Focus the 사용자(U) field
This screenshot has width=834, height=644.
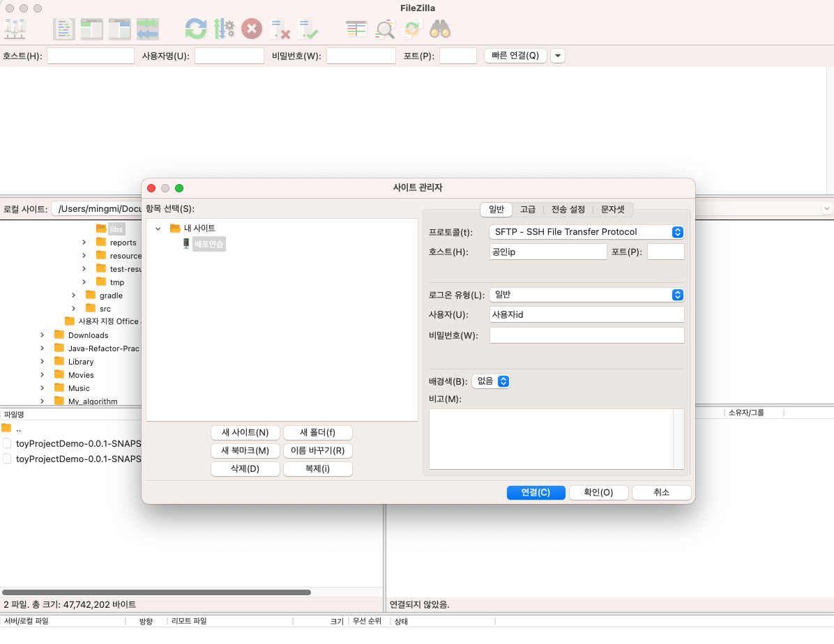586,314
